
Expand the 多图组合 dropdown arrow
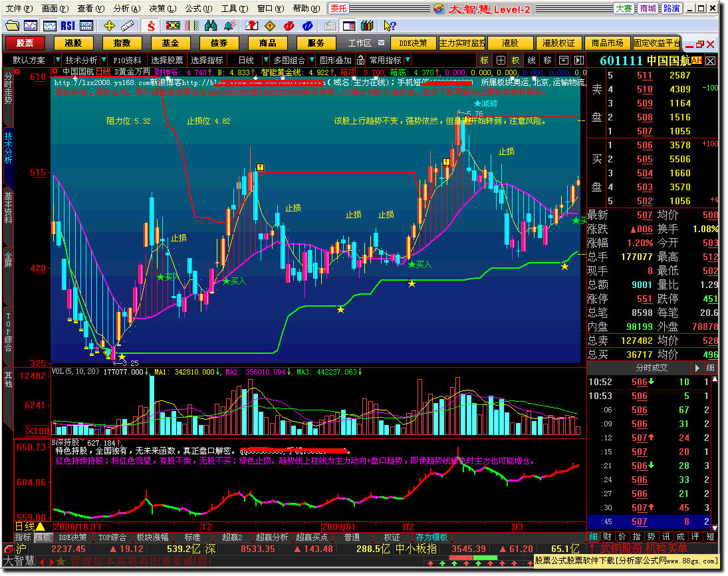pyautogui.click(x=312, y=60)
